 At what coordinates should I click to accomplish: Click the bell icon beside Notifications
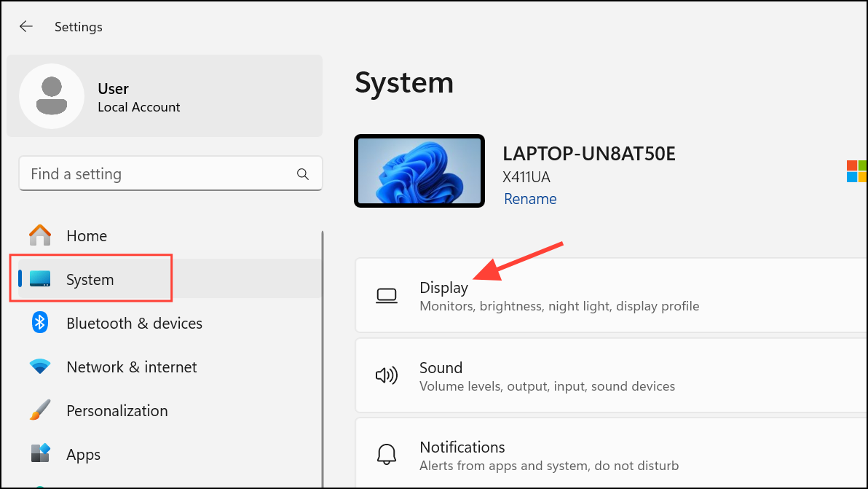coord(387,455)
